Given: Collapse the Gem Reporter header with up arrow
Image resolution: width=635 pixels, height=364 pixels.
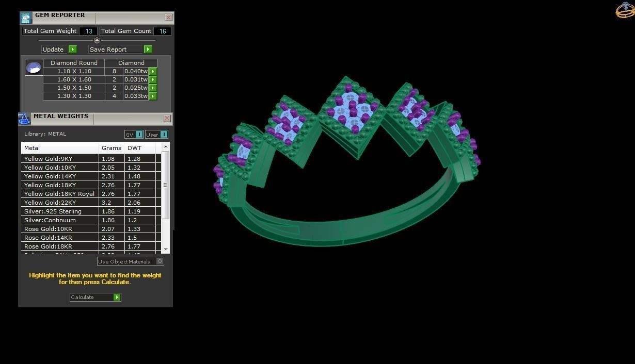Looking at the screenshot, I should pos(97,40).
